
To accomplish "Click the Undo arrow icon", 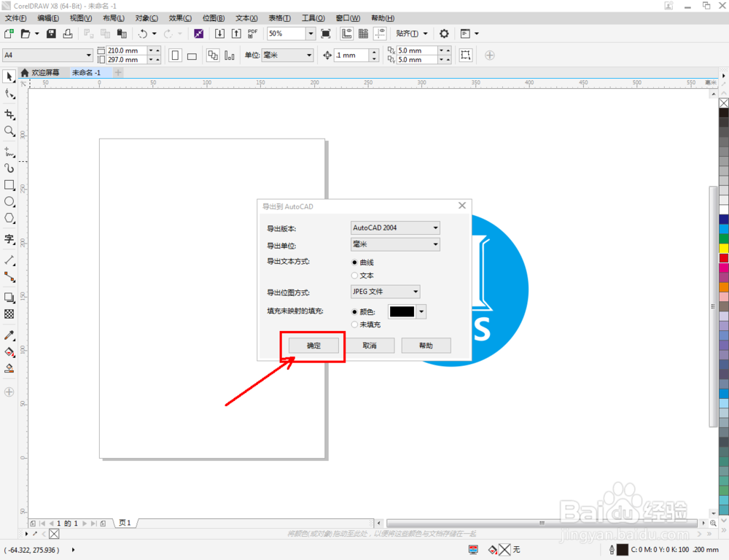I will (x=143, y=34).
